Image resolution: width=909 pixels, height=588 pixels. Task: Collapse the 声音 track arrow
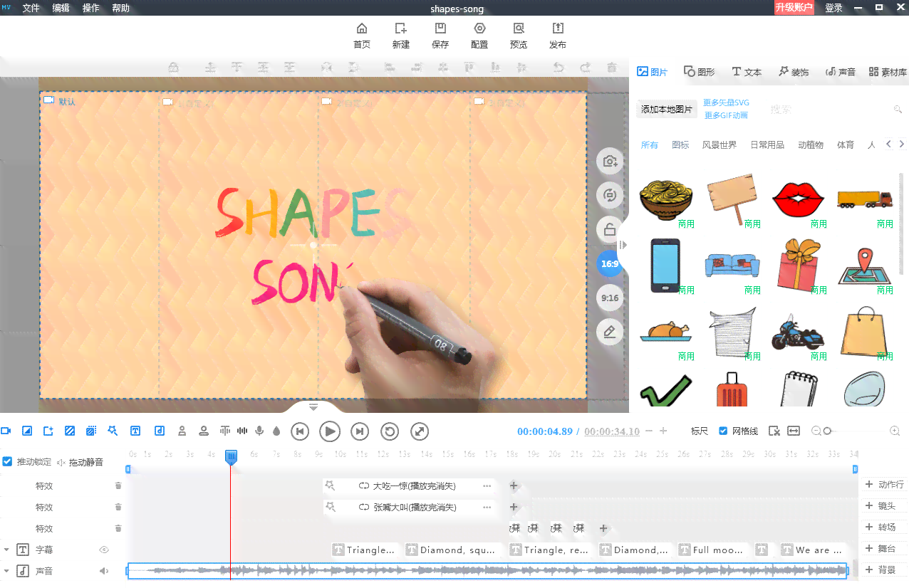[6, 571]
